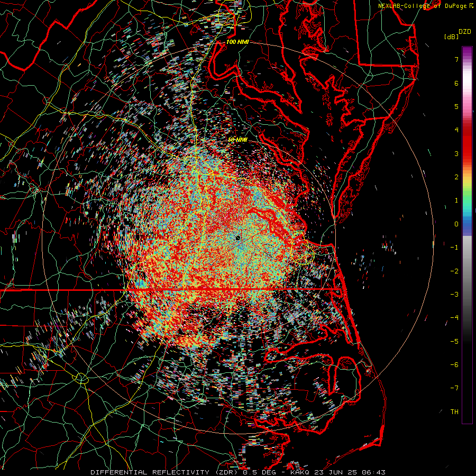This screenshot has width=476, height=476.
Task: Click the 1 value on the scale
Action: [x=456, y=200]
